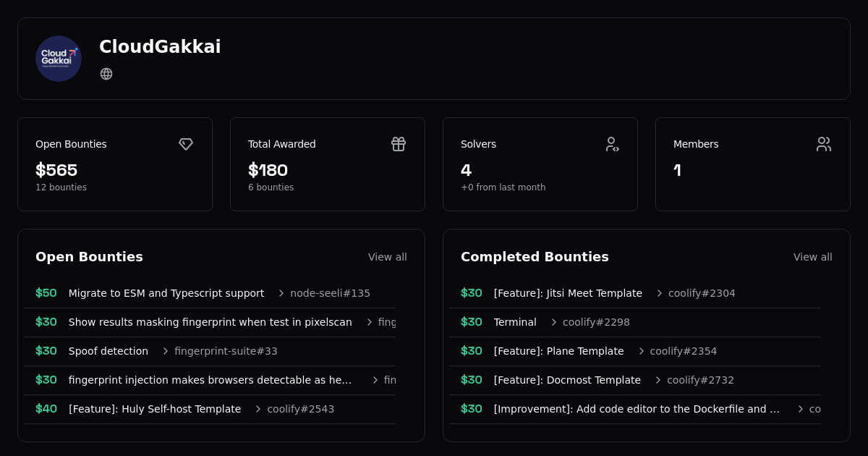
Task: Open View all for Completed Bounties
Action: (812, 257)
